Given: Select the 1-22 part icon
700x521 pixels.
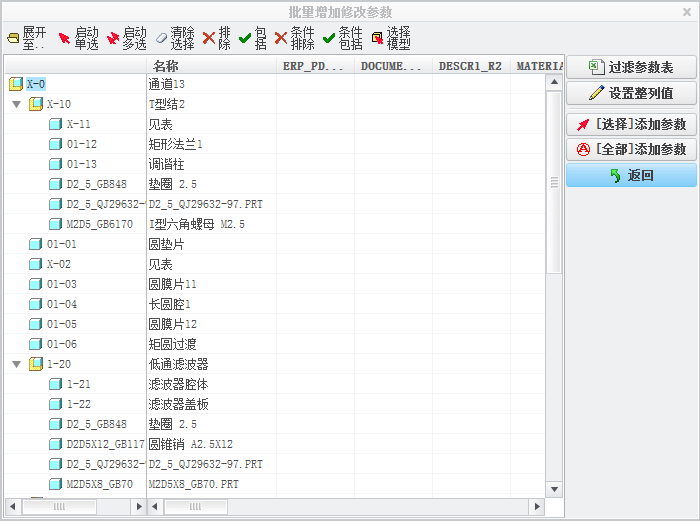Looking at the screenshot, I should (x=55, y=404).
